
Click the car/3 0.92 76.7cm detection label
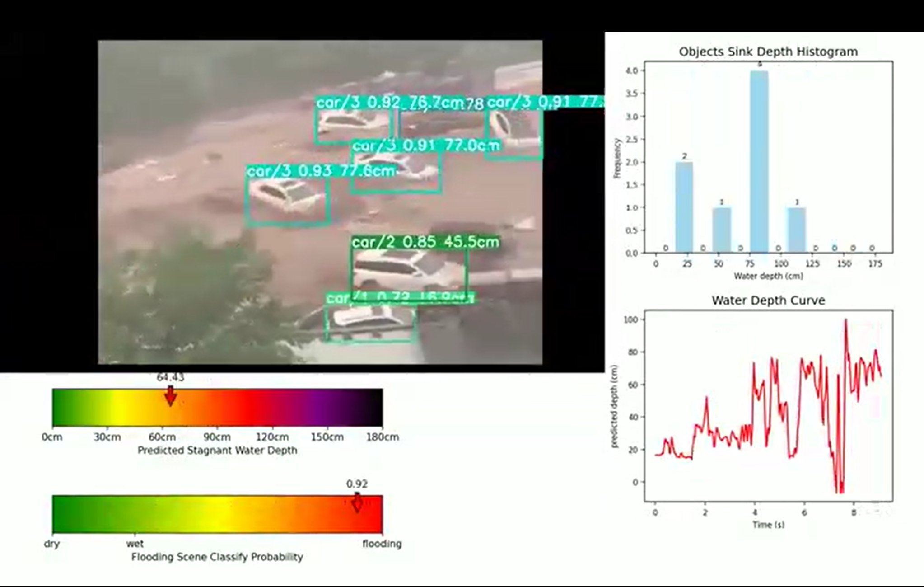390,103
